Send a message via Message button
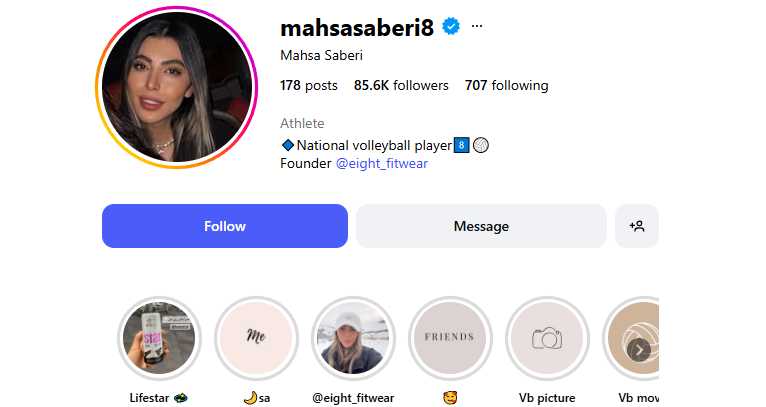Viewport: 766px width, 407px height. tap(481, 226)
